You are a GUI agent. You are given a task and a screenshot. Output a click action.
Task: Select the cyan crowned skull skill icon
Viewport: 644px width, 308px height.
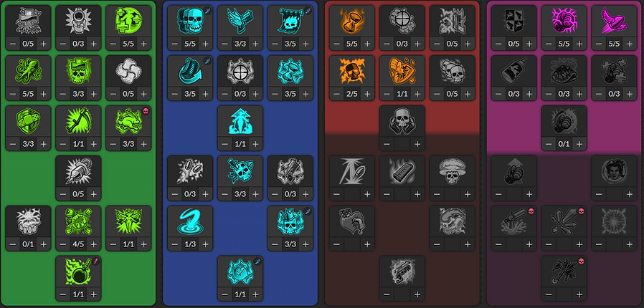(290, 221)
